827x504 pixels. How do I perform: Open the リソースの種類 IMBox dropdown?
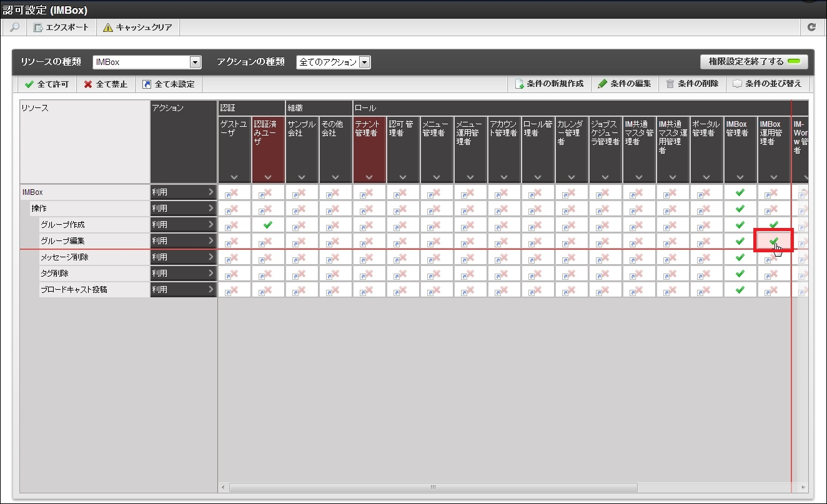[195, 62]
